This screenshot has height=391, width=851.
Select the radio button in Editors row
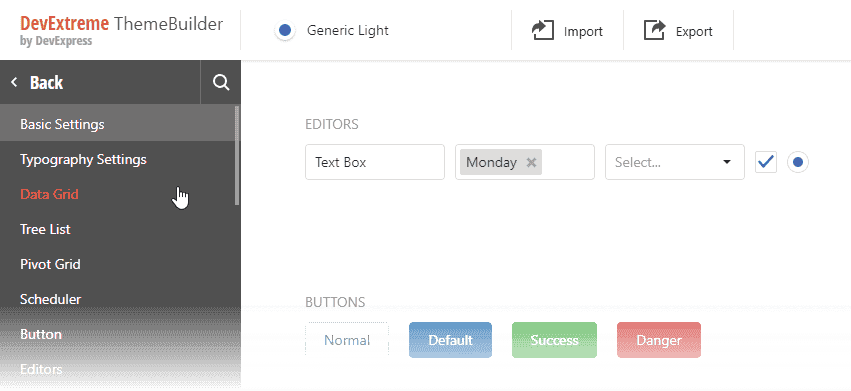(x=798, y=162)
